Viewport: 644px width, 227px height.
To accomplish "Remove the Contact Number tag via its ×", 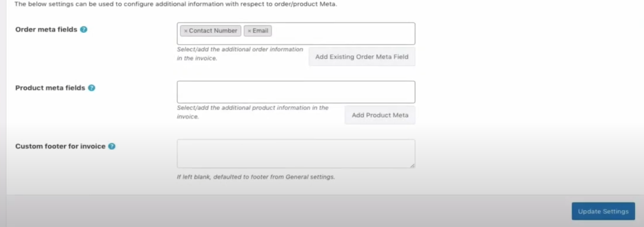I will coord(186,31).
